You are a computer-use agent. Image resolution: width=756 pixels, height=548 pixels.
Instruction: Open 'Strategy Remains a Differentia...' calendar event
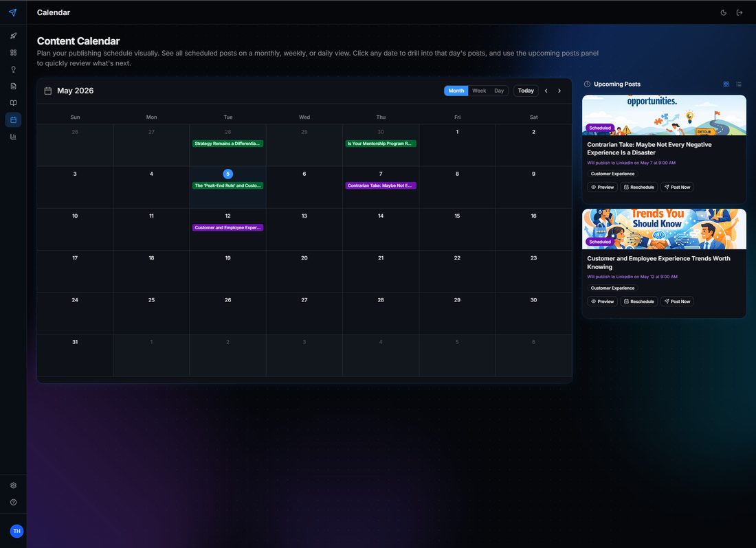227,144
